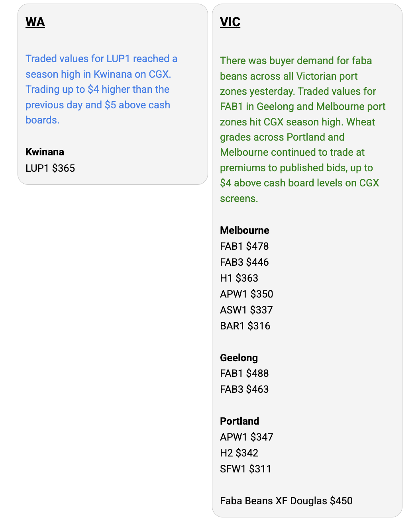Viewport: 420px width, 525px height.
Task: Select the green faba beans summary paragraph
Action: point(303,129)
